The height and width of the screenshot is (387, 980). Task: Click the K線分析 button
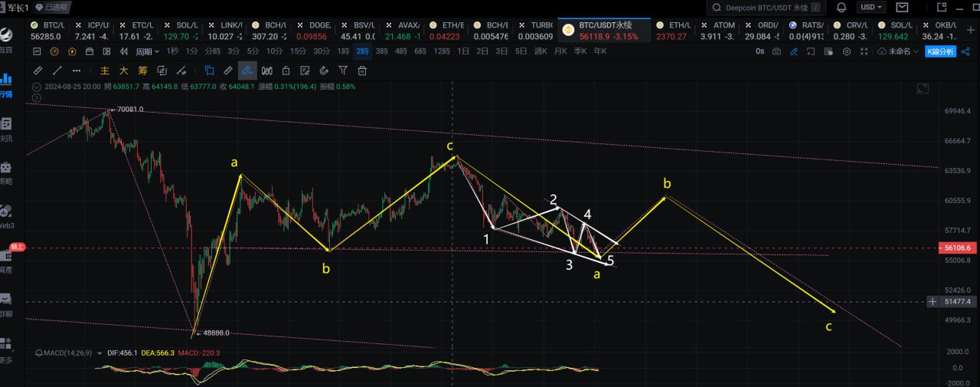tap(940, 51)
